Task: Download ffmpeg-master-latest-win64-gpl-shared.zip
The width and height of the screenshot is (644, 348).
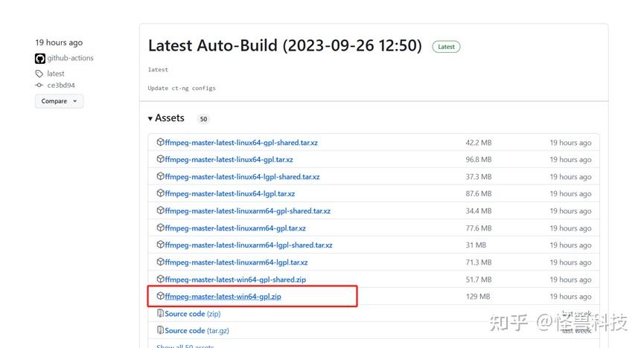Action: [x=235, y=280]
